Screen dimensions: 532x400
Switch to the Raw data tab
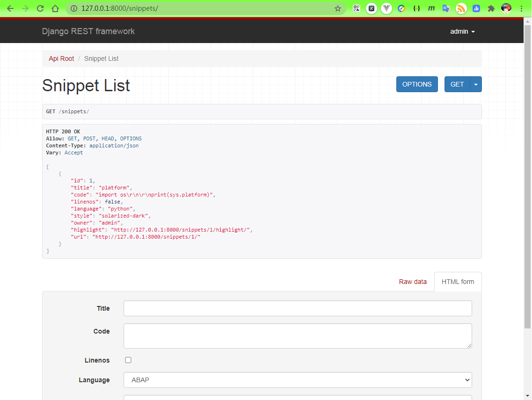[413, 282]
